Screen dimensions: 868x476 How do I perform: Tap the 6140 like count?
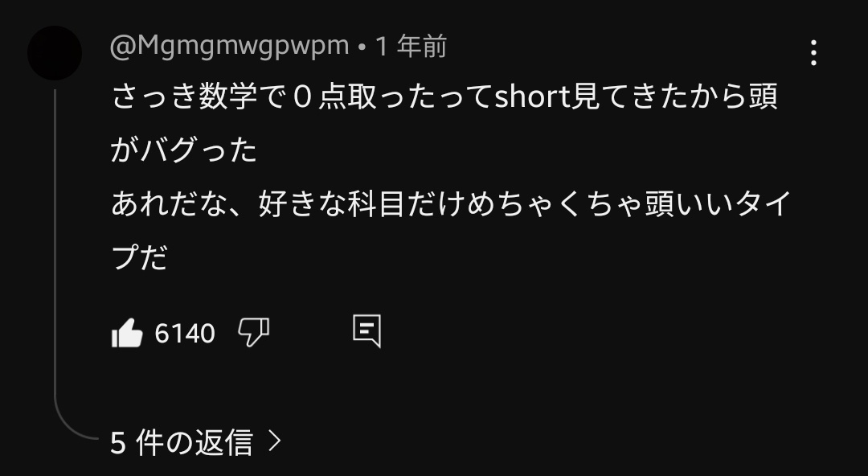click(x=184, y=333)
